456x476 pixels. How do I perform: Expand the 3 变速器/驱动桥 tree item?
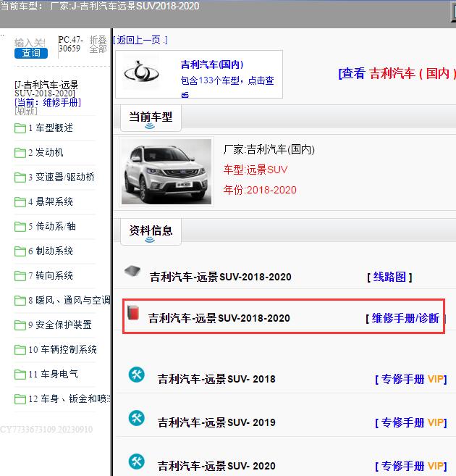pos(62,178)
